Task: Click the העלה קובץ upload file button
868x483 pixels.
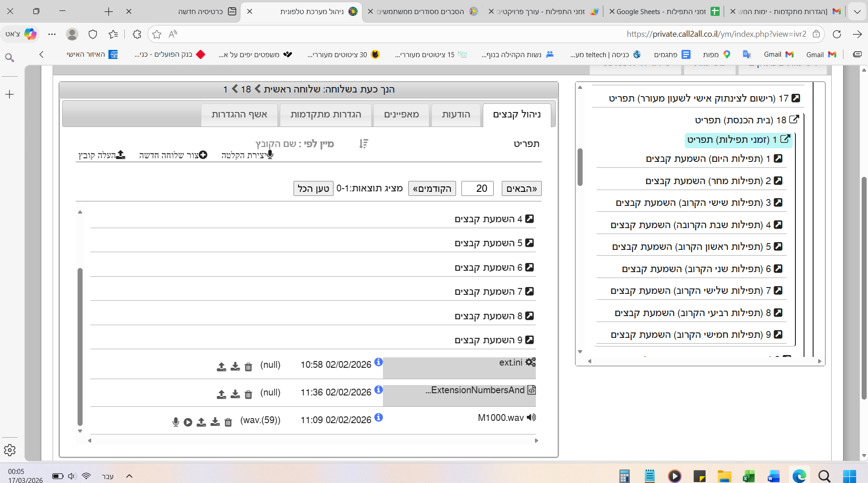Action: point(102,155)
